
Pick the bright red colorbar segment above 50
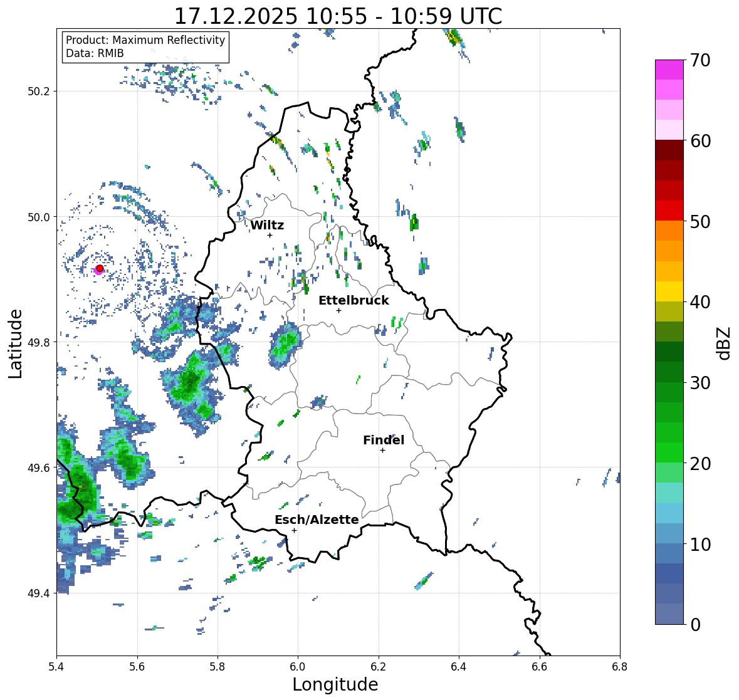[x=669, y=211]
